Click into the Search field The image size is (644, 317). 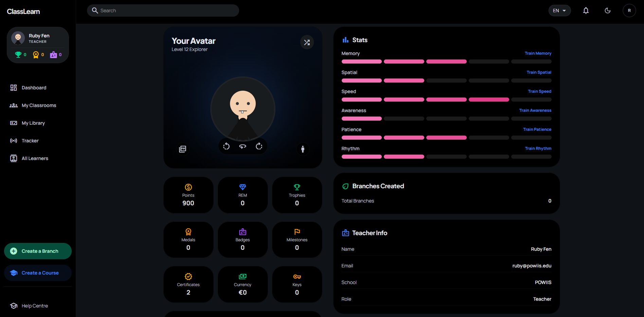click(x=163, y=11)
